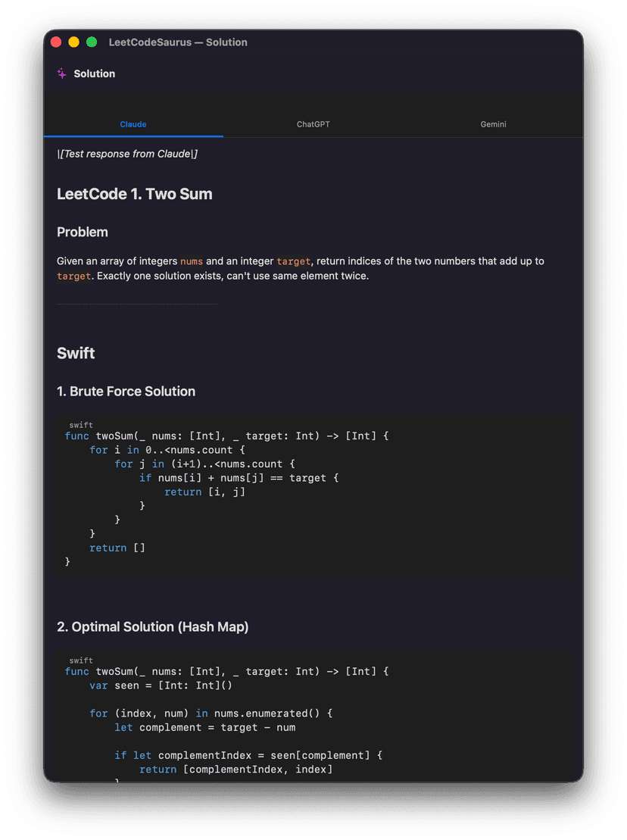Select the Optimal Solution Hash Map heading

tap(154, 627)
